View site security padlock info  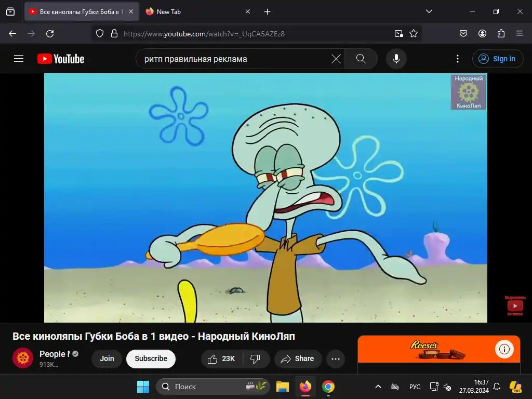(114, 34)
